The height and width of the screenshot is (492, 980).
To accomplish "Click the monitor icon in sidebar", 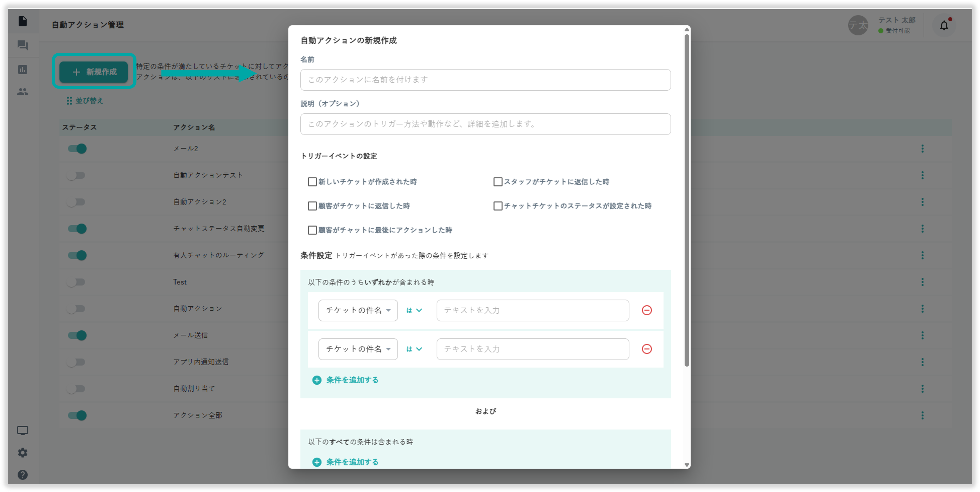I will click(x=22, y=430).
